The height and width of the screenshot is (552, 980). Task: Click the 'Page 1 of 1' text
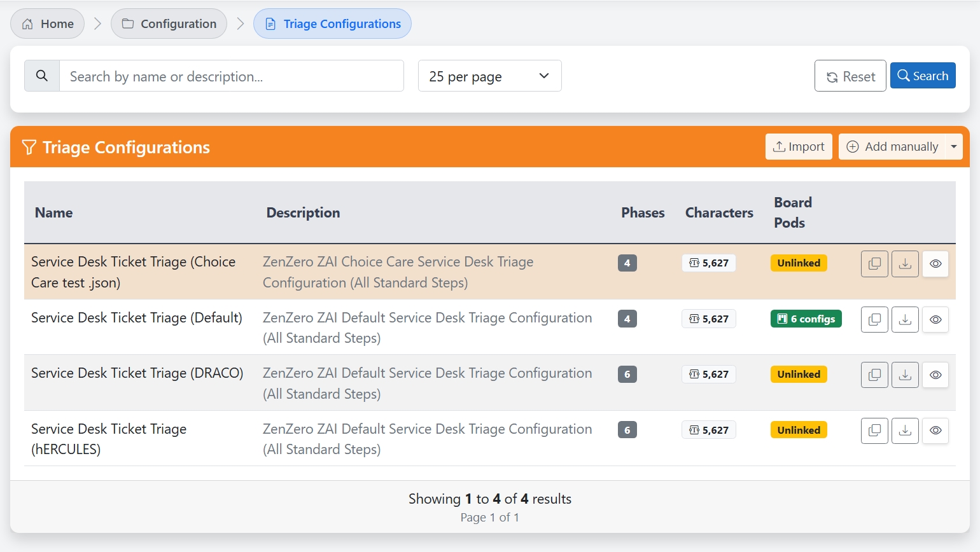point(490,518)
